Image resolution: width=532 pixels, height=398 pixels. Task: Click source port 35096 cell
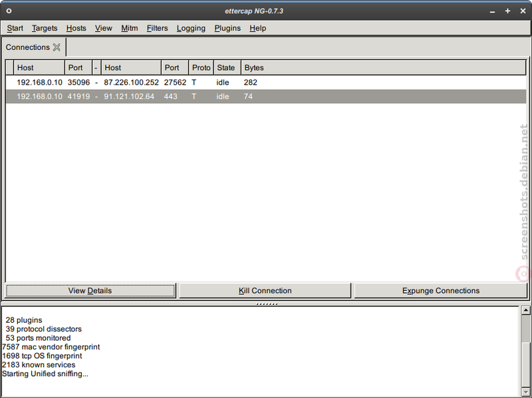pyautogui.click(x=78, y=83)
